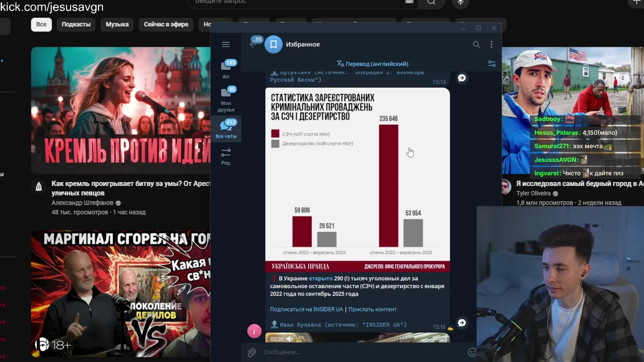
Task: Minimize the Telegram window
Action: (463, 28)
